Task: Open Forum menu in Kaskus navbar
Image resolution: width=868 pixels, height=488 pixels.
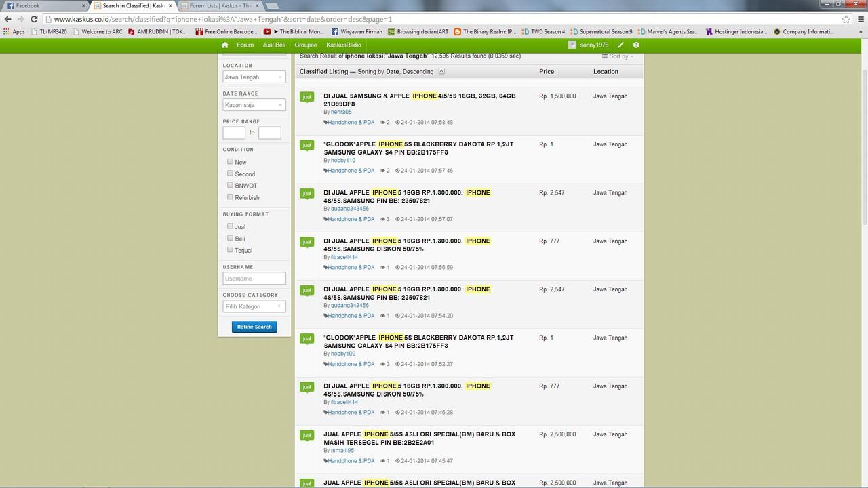Action: (245, 45)
